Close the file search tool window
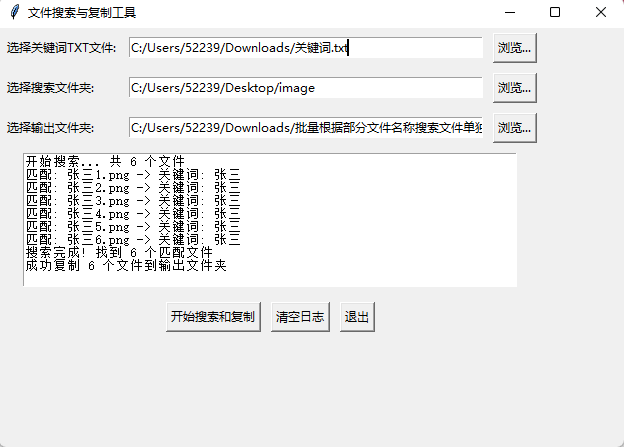The height and width of the screenshot is (447, 624). coord(601,12)
